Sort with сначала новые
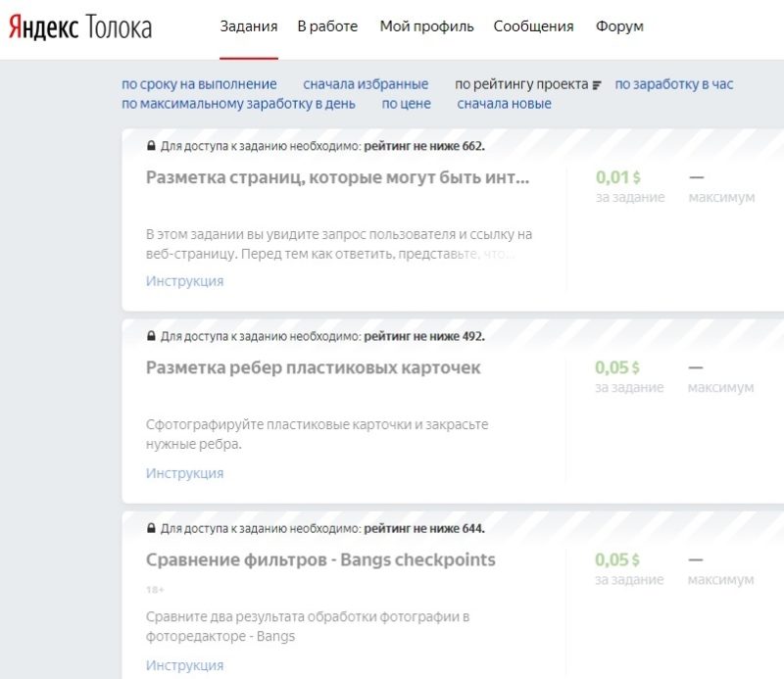Screen dimensions: 784x679 click(x=504, y=104)
